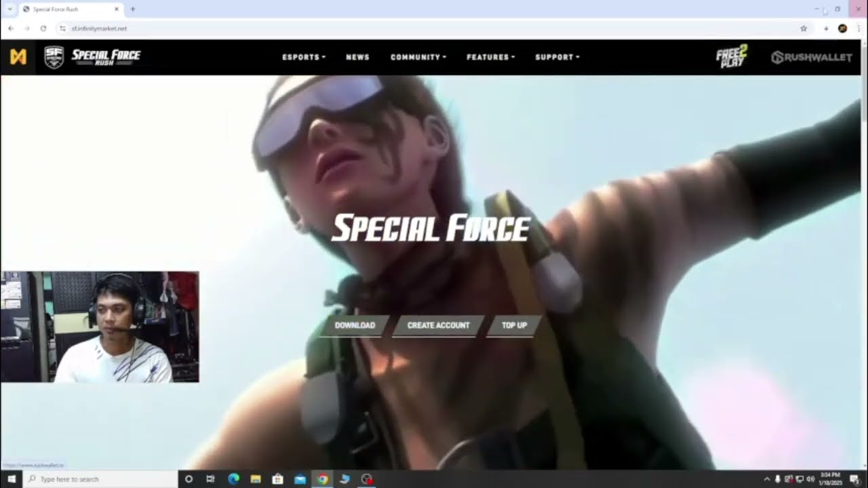Open the Mail app from the taskbar

click(x=300, y=479)
